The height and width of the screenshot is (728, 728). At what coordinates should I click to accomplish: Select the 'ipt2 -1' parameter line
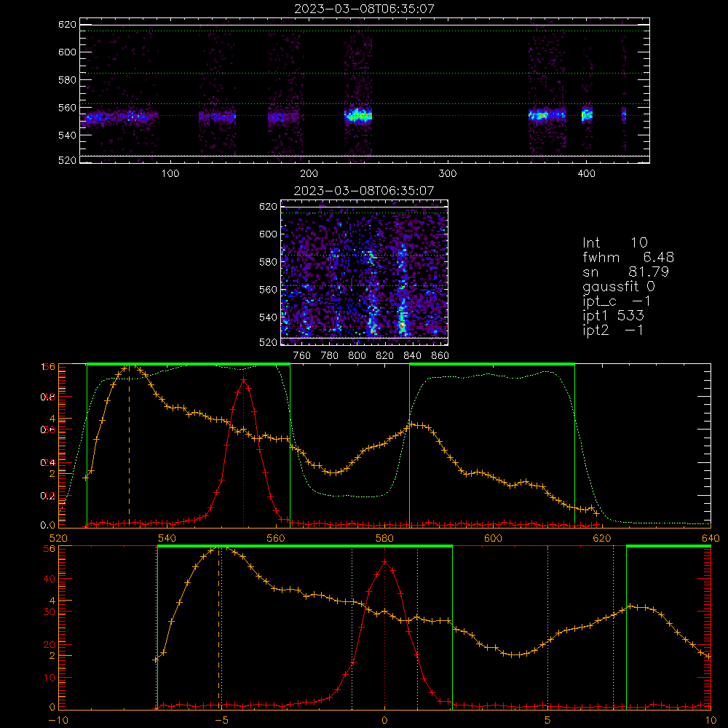coord(613,330)
